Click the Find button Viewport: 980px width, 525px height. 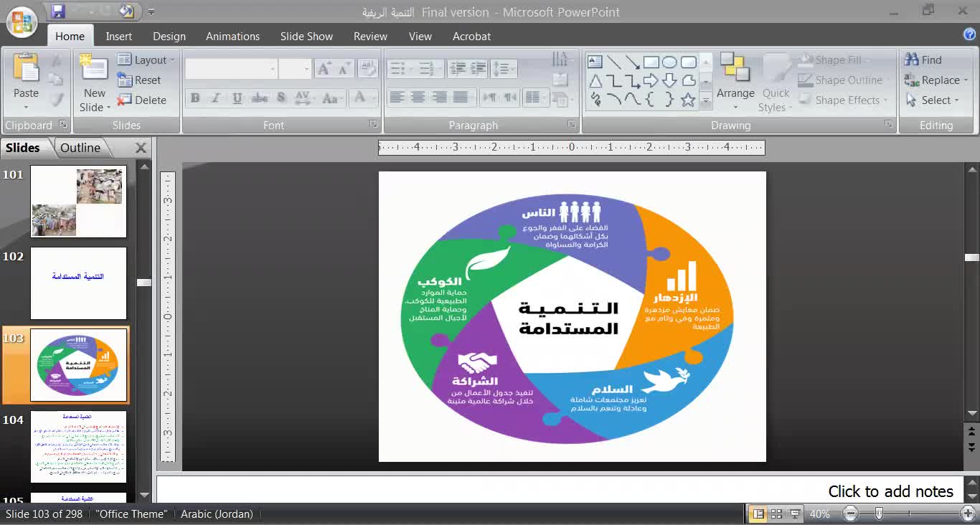[923, 60]
